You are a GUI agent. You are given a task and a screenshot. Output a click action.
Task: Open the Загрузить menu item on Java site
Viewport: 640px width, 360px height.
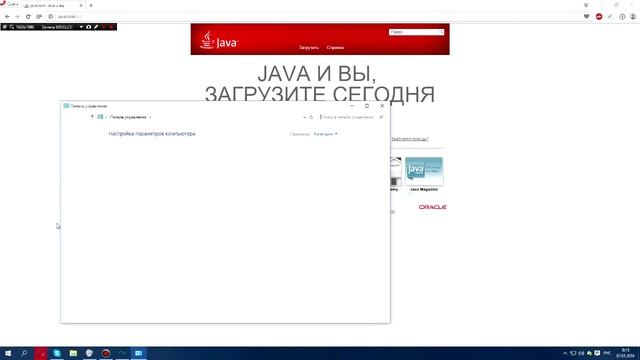pos(309,47)
